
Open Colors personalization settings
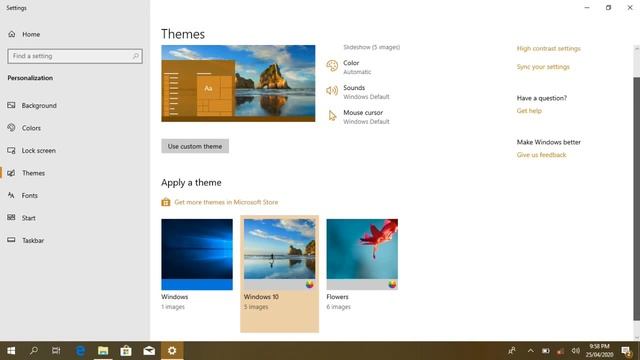pyautogui.click(x=31, y=128)
